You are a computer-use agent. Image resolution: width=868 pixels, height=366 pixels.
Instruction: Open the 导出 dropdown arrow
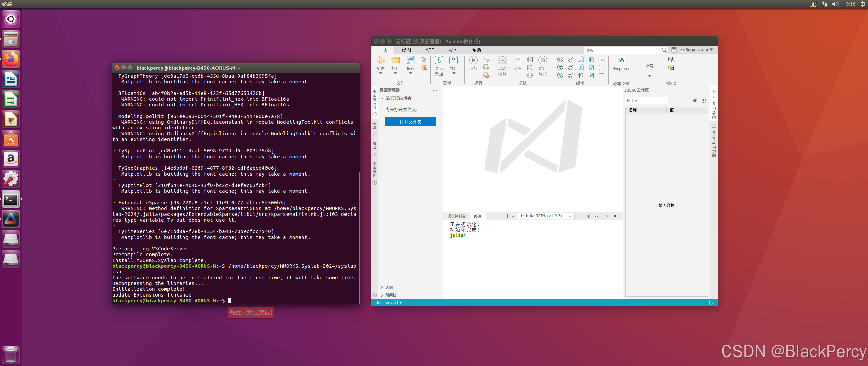(454, 74)
